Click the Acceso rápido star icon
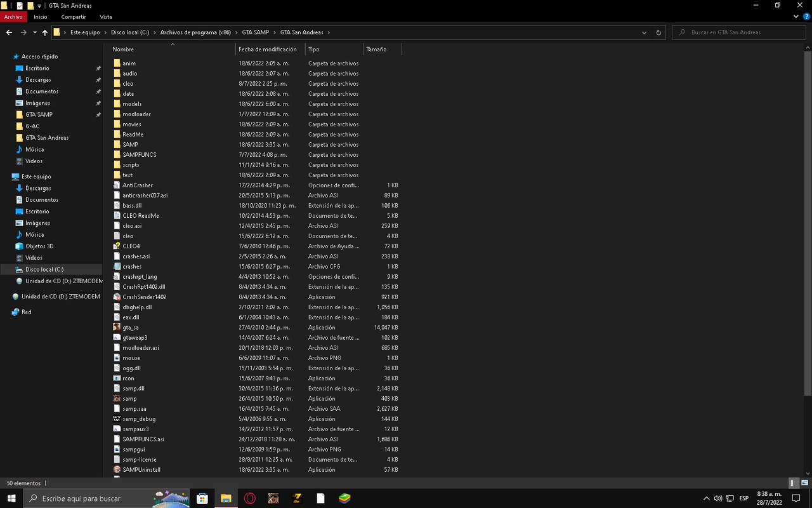Viewport: 812px width, 508px height. pos(16,57)
